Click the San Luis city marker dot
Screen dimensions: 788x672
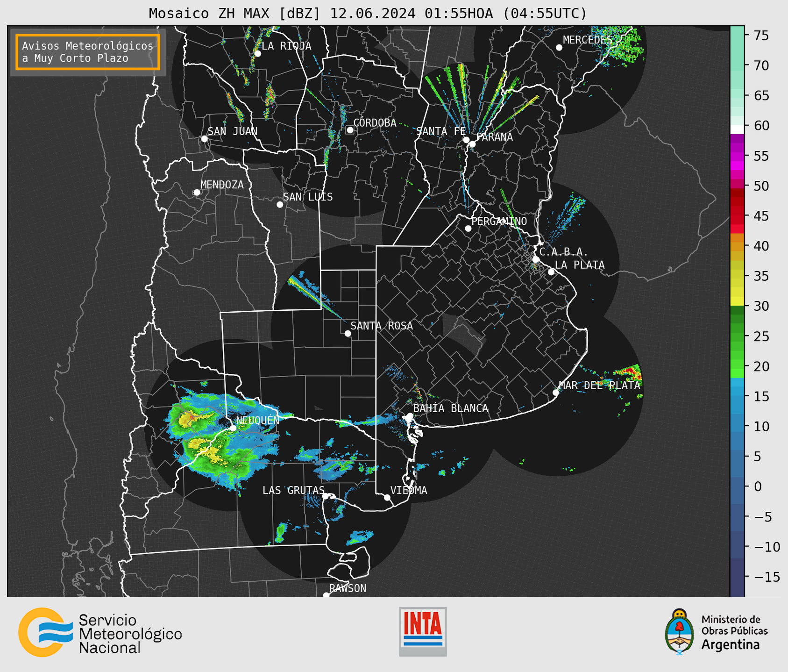click(x=280, y=205)
